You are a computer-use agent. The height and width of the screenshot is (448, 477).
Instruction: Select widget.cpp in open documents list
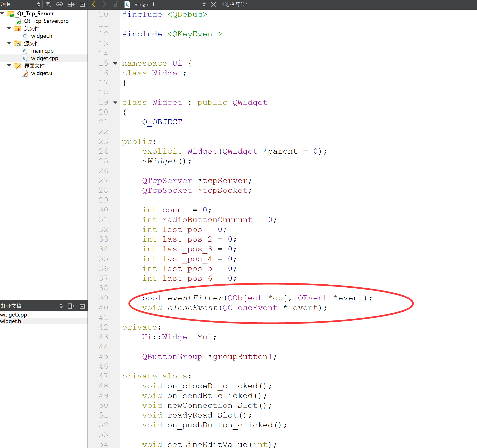coord(14,314)
